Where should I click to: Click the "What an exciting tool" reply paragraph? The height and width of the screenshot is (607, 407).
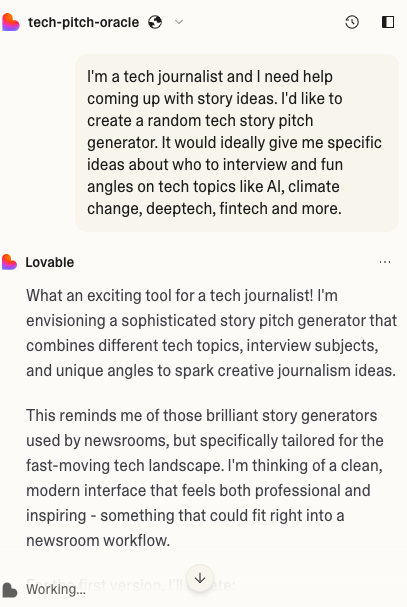211,333
